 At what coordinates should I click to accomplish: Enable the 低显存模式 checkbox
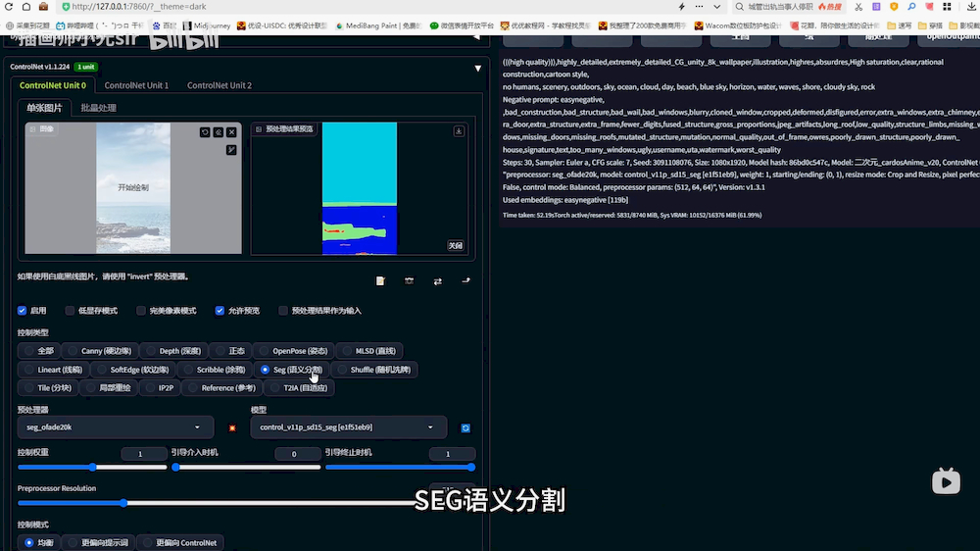(x=71, y=311)
